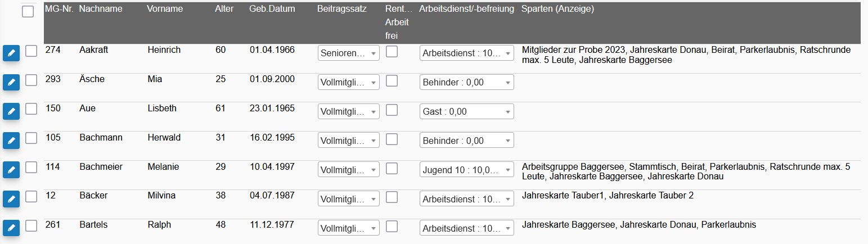Viewport: 868px width, 244px height.
Task: Click pencil icon for Bartels Ralph
Action: 11,228
